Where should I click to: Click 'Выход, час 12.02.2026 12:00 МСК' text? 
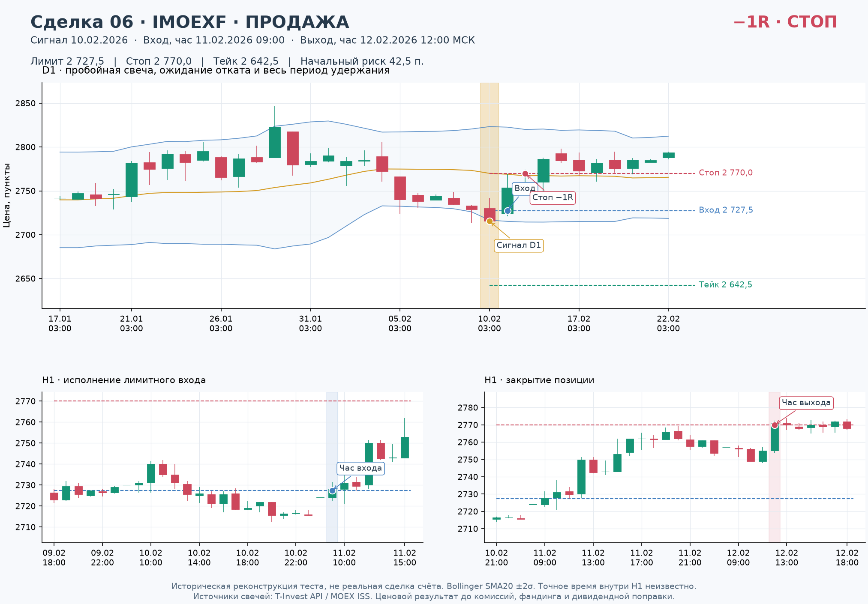pos(387,40)
